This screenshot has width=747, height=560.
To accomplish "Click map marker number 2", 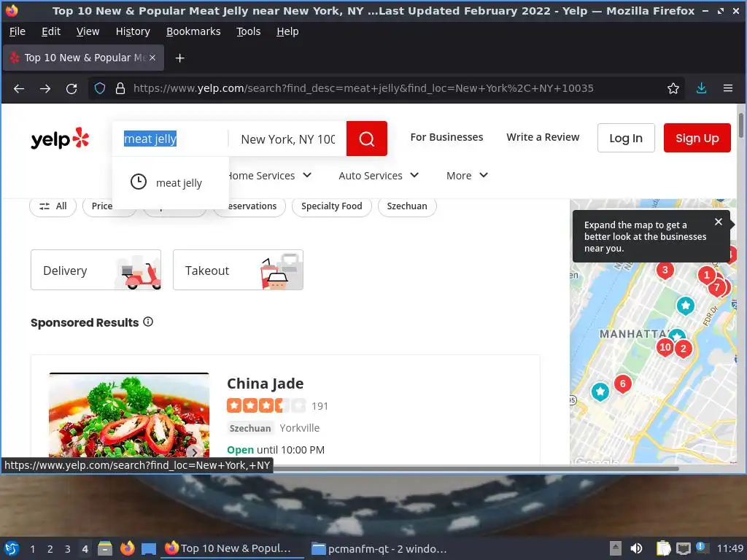I will pyautogui.click(x=683, y=349).
